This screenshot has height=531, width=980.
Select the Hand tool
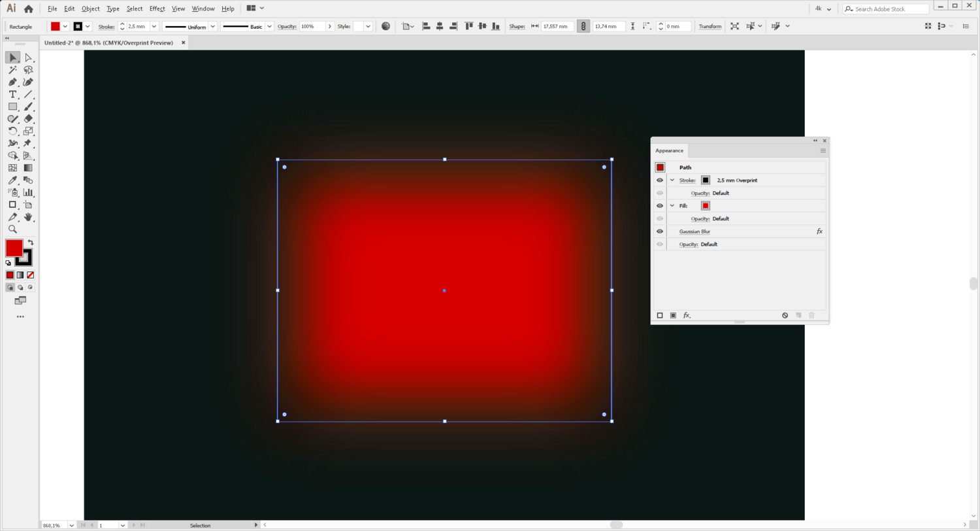(x=28, y=217)
